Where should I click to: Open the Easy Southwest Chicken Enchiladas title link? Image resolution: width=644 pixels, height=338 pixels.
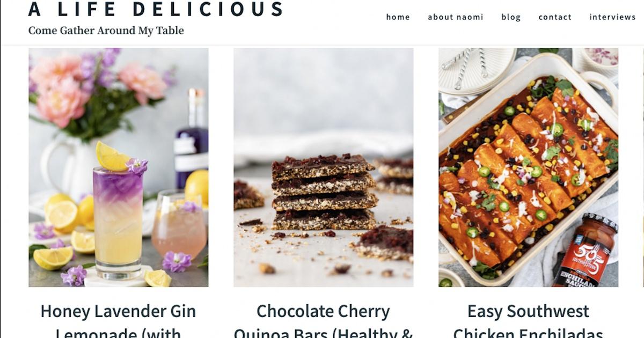pos(528,321)
